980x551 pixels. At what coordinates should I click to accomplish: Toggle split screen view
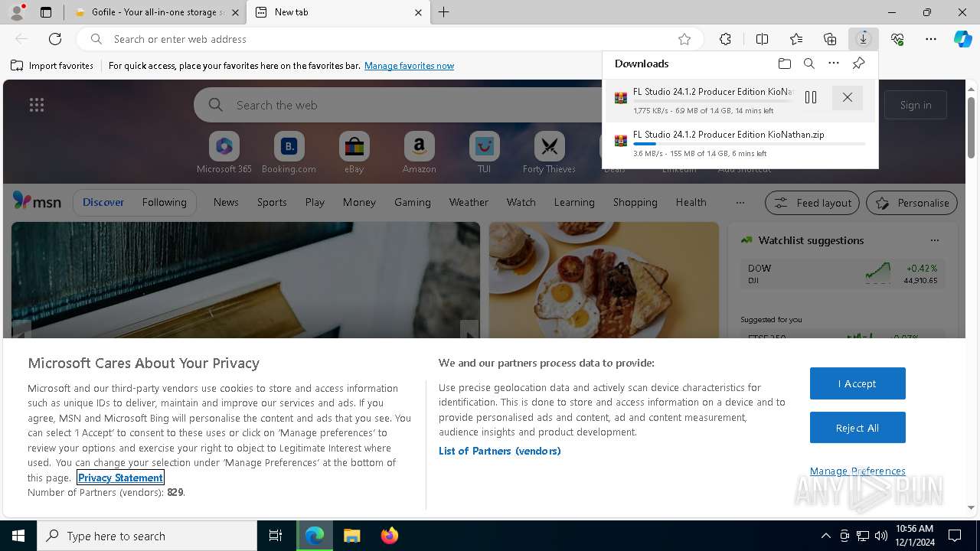coord(762,39)
